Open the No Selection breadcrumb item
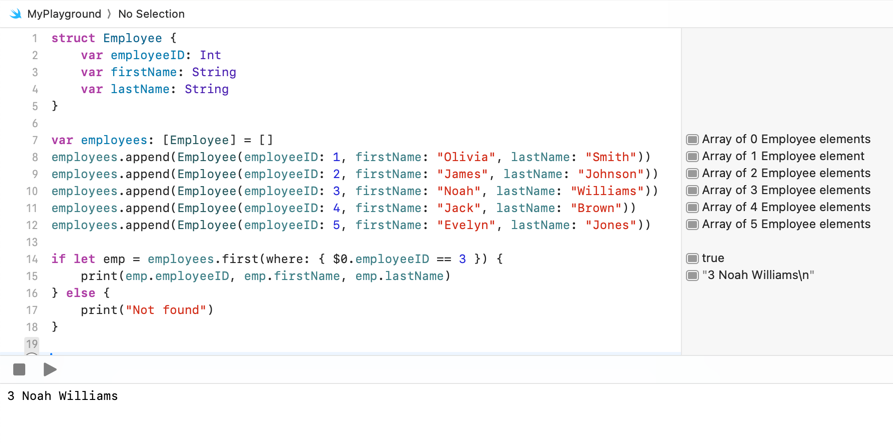 pos(151,14)
